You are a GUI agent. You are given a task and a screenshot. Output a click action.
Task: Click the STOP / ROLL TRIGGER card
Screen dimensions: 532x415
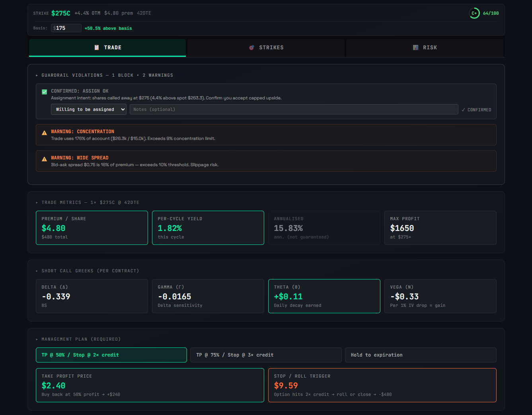click(382, 385)
